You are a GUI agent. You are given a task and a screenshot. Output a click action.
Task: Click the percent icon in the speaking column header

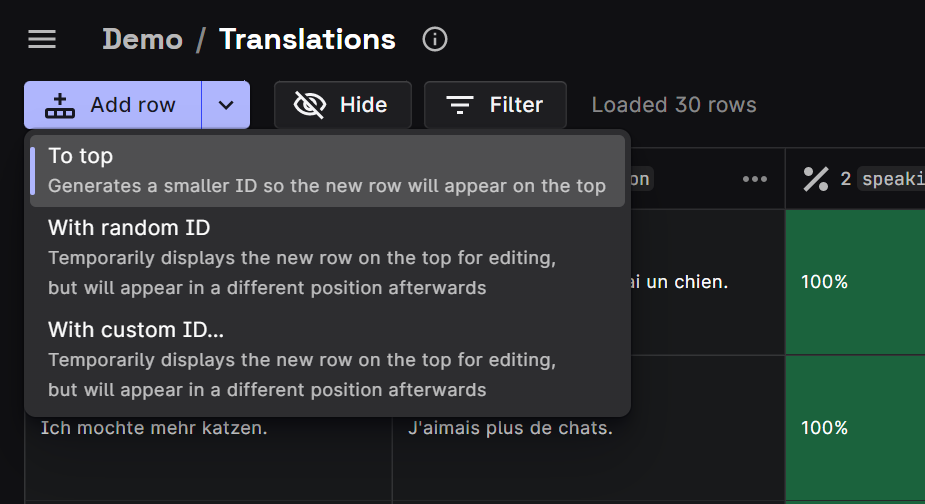pyautogui.click(x=816, y=179)
